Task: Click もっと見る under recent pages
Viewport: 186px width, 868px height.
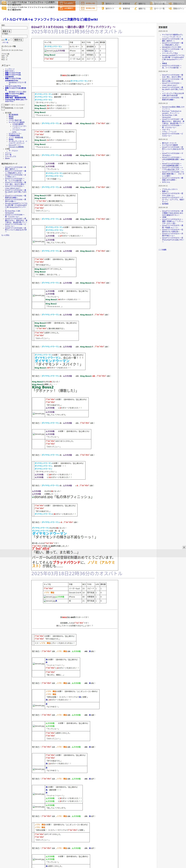Action: pyautogui.click(x=5, y=235)
